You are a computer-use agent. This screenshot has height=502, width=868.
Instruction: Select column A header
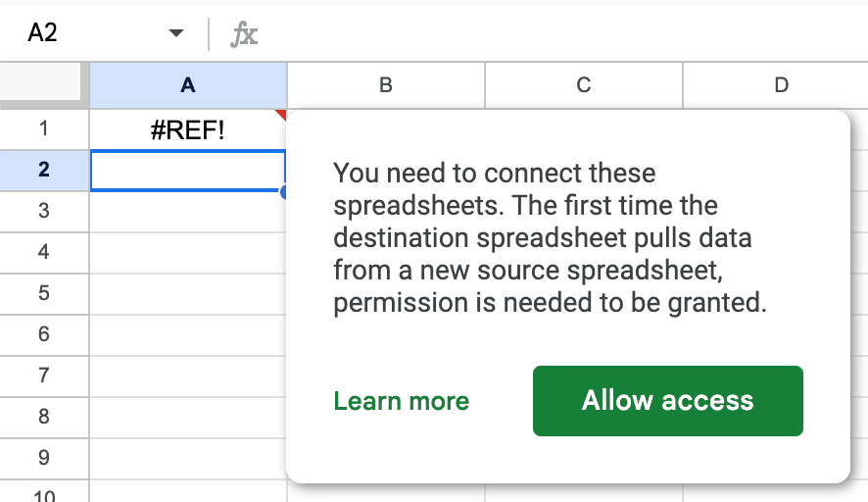tap(188, 85)
